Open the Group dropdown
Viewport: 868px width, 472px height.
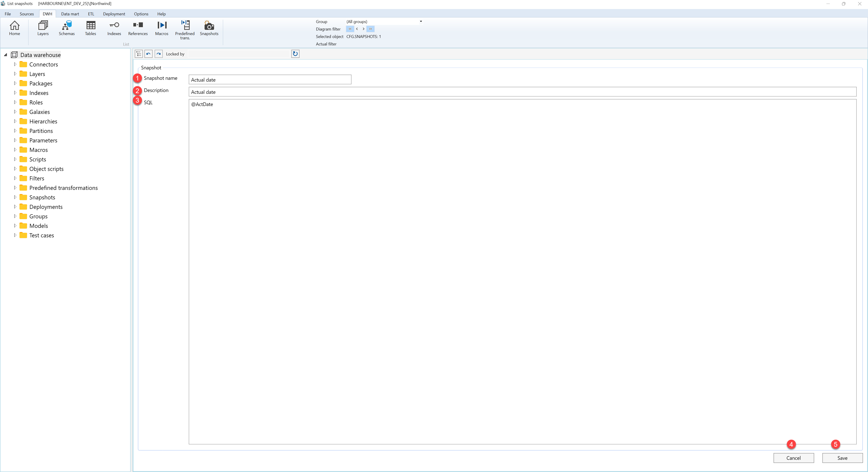click(x=421, y=21)
